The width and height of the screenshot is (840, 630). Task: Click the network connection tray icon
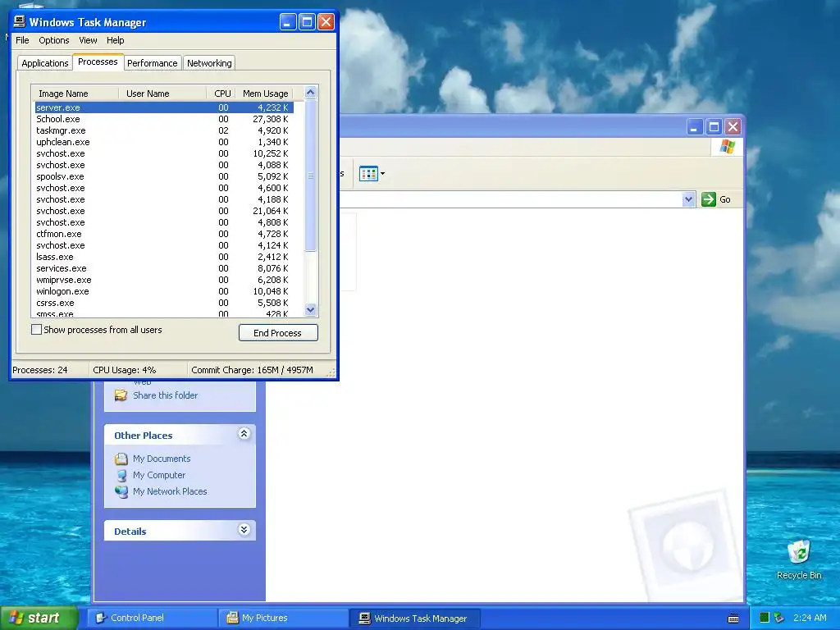point(779,618)
